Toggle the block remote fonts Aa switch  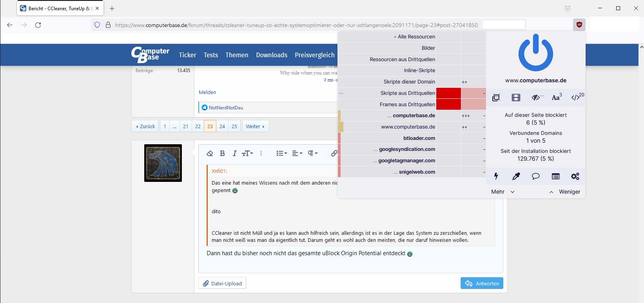557,98
